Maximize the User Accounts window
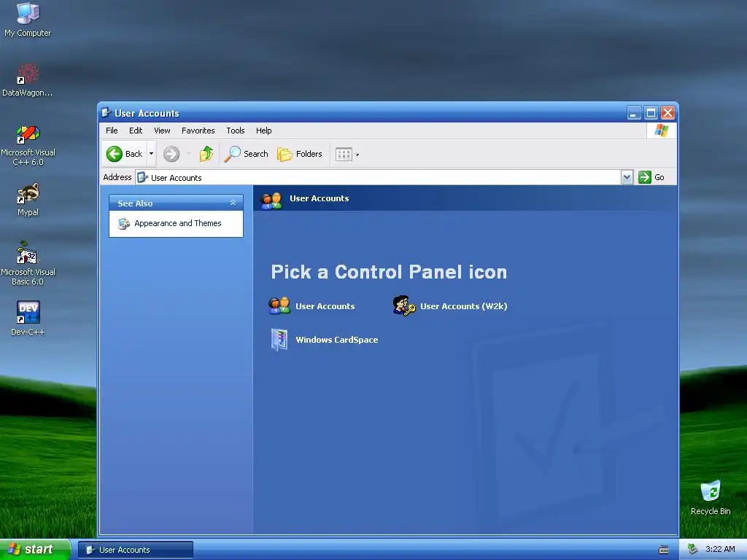Image resolution: width=747 pixels, height=560 pixels. 651,113
